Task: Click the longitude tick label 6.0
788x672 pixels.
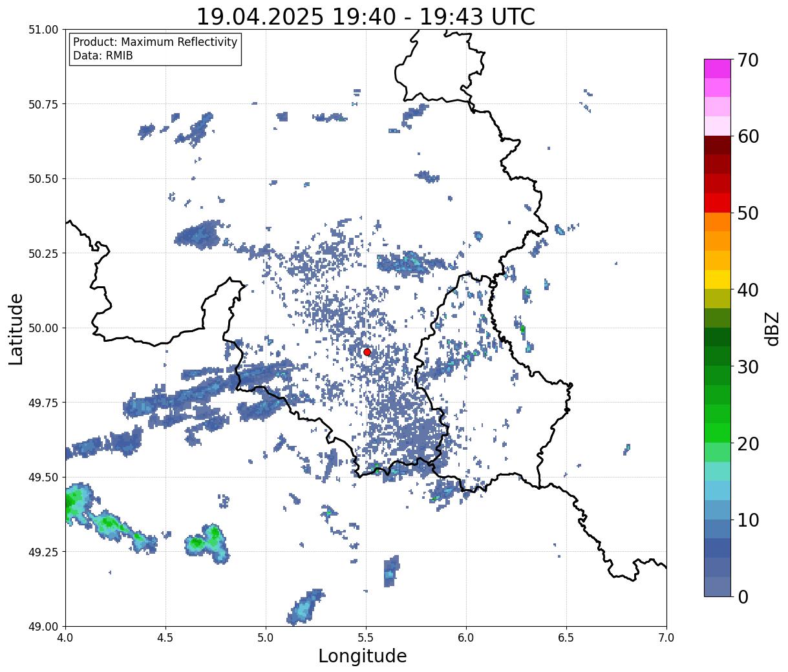Action: (x=466, y=637)
